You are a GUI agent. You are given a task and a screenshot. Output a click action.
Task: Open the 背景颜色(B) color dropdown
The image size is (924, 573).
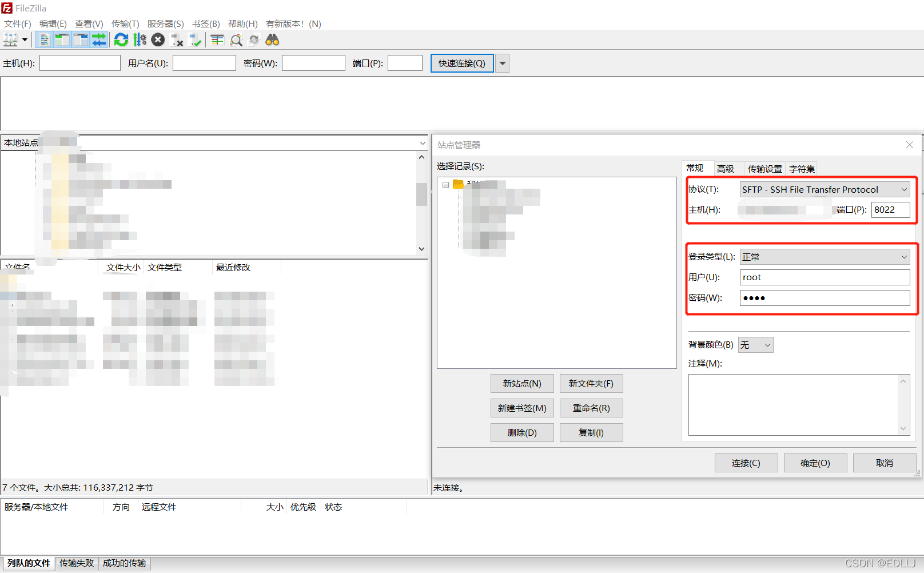tap(755, 345)
